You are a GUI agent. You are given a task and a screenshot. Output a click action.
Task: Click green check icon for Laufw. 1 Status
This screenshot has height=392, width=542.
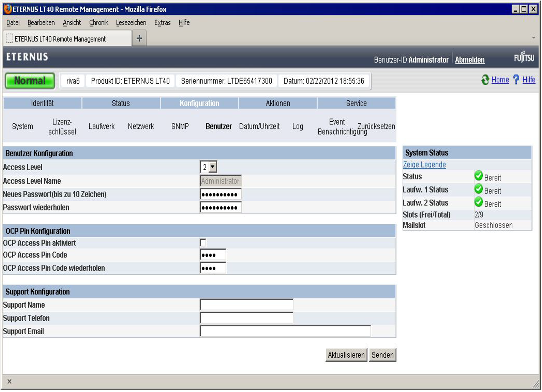click(x=479, y=189)
